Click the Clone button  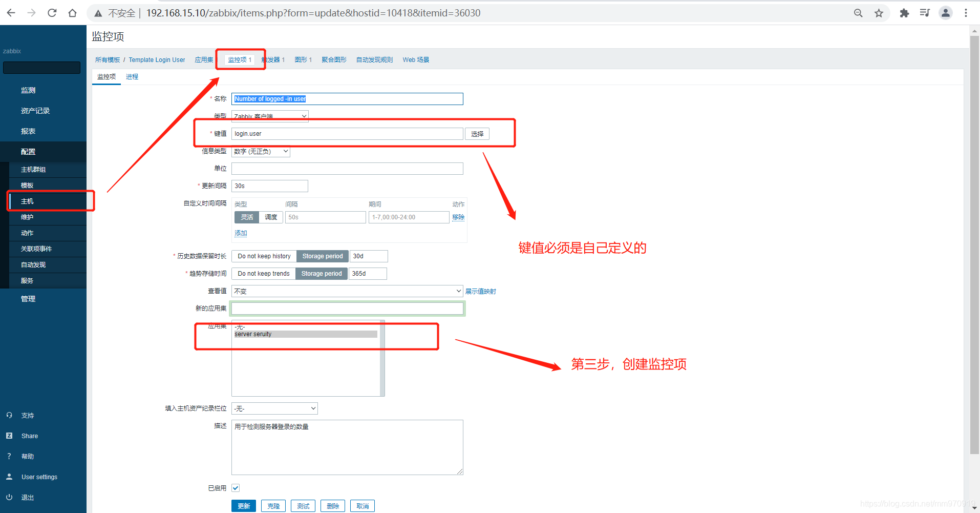(273, 506)
